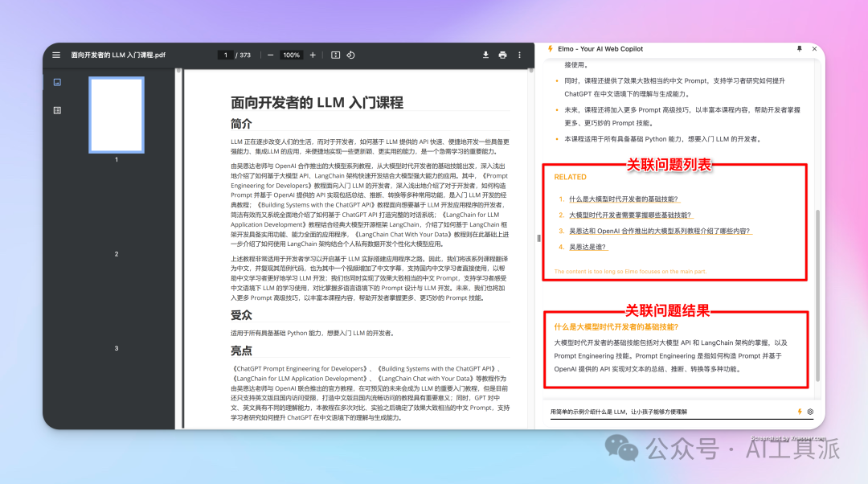Image resolution: width=868 pixels, height=484 pixels.
Task: Zoom out with the minus button
Action: point(270,55)
